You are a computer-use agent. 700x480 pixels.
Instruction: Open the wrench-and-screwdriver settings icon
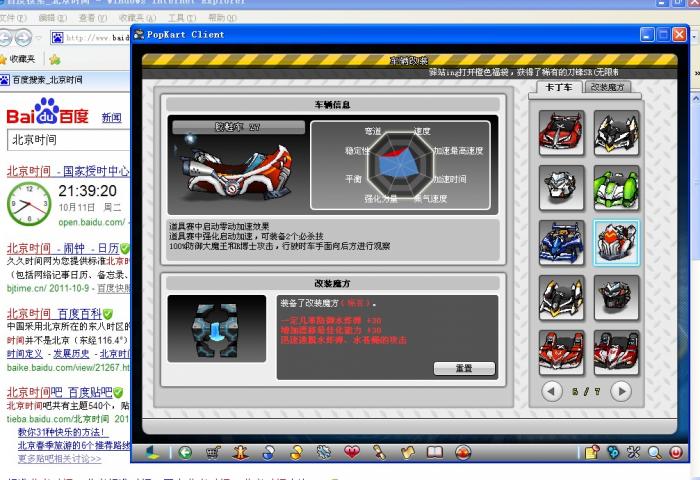(x=634, y=453)
